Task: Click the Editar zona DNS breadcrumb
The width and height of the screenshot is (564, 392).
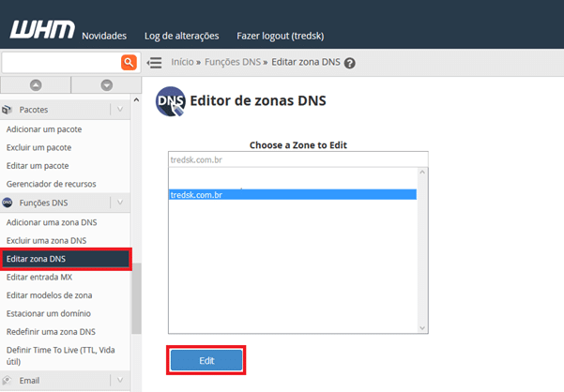Action: pyautogui.click(x=306, y=62)
